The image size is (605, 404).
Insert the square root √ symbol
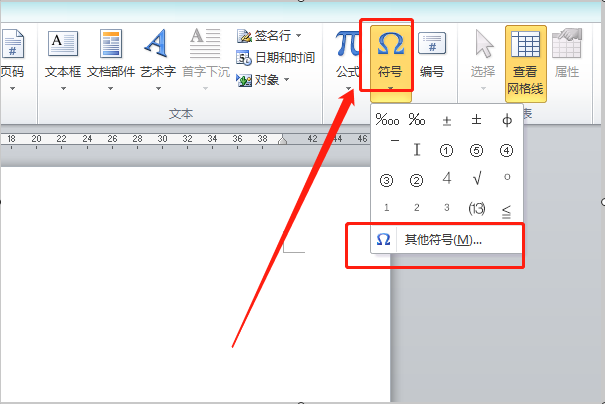pyautogui.click(x=477, y=178)
